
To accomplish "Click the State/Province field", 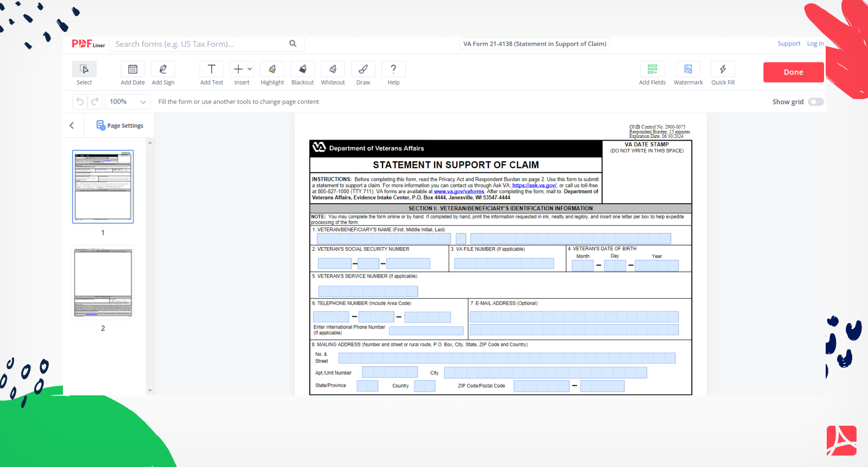I will pos(367,386).
